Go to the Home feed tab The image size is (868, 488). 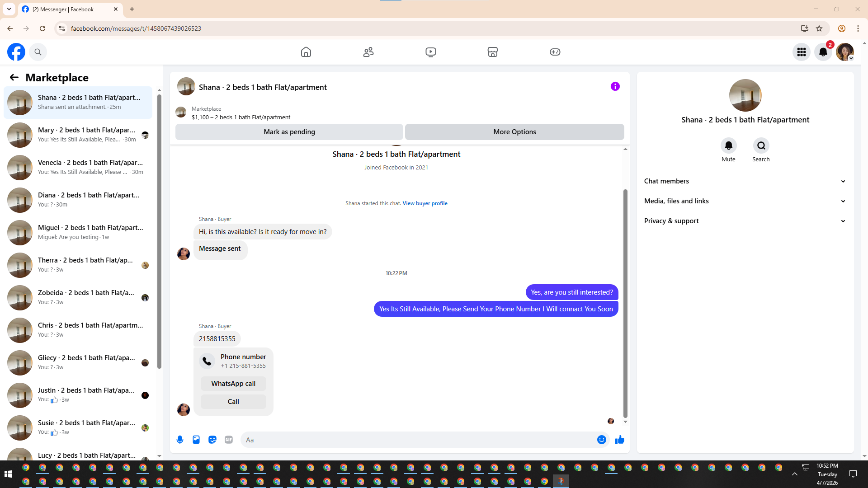point(306,52)
